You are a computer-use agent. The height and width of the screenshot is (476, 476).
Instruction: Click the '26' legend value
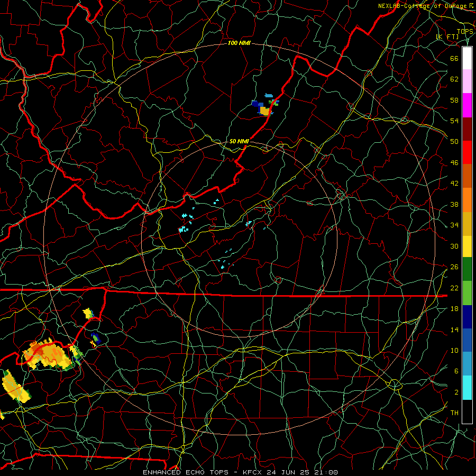pos(454,267)
